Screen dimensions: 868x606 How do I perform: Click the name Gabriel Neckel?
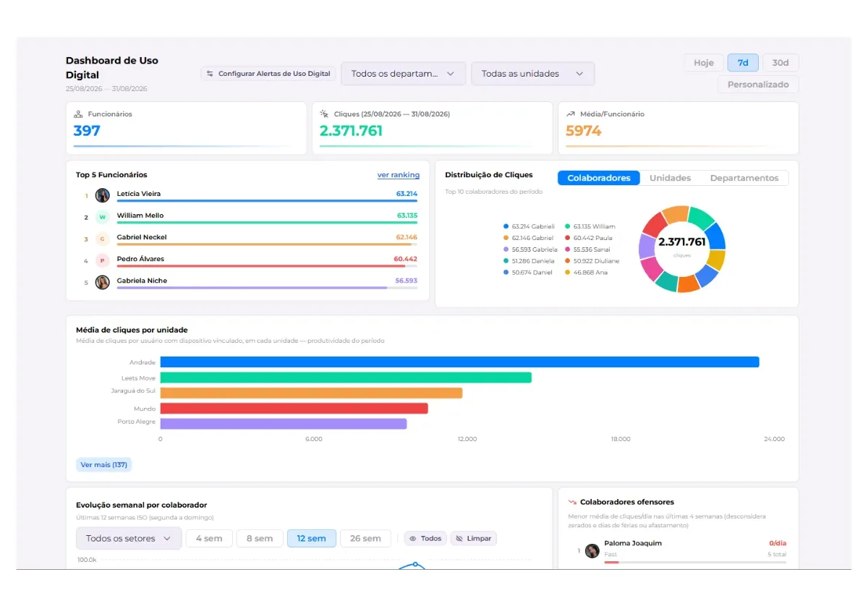(142, 237)
